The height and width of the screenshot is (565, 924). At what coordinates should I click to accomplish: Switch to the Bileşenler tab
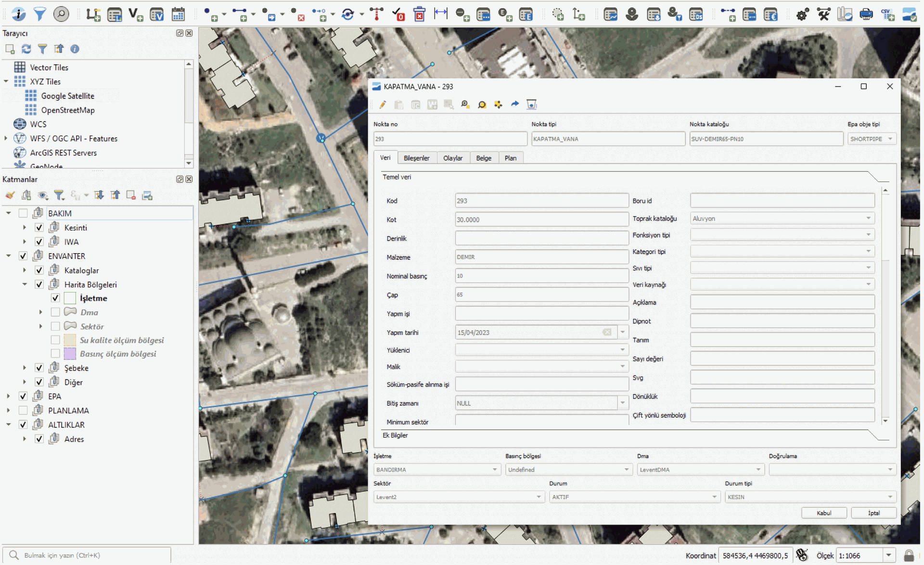coord(416,158)
